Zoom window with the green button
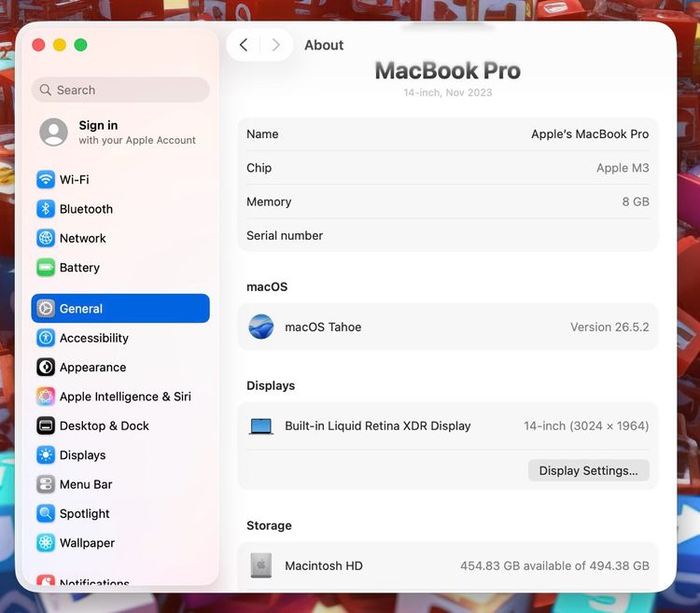 click(x=81, y=45)
